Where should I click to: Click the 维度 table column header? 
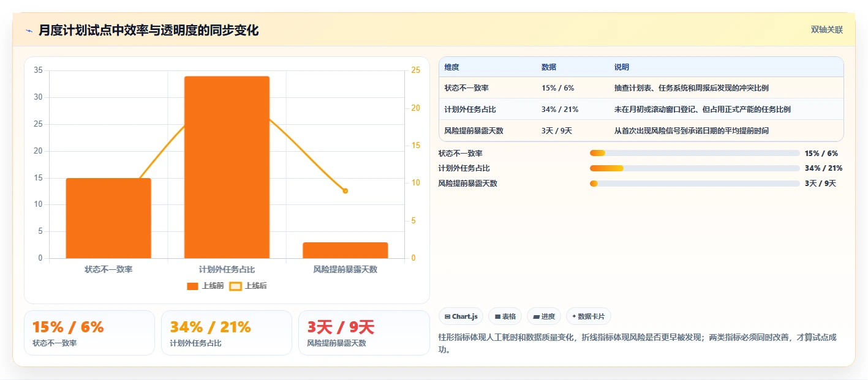coord(452,67)
